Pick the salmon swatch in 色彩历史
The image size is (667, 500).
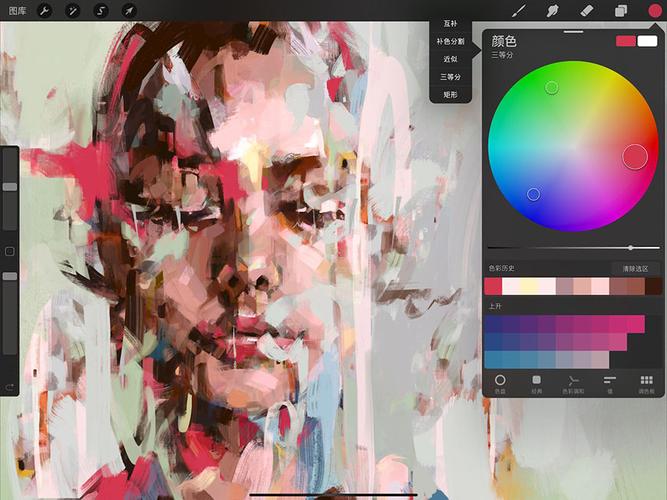click(x=582, y=286)
